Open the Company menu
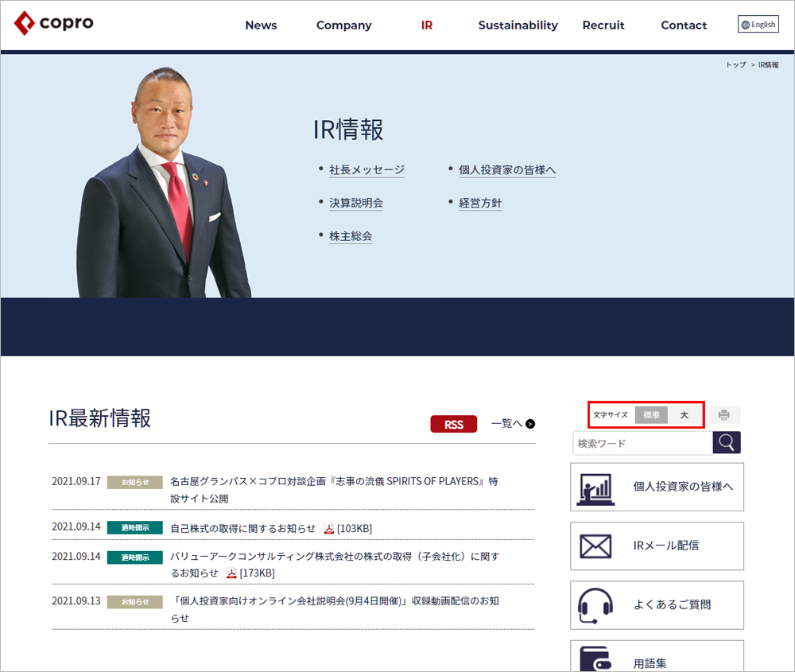 [x=343, y=25]
